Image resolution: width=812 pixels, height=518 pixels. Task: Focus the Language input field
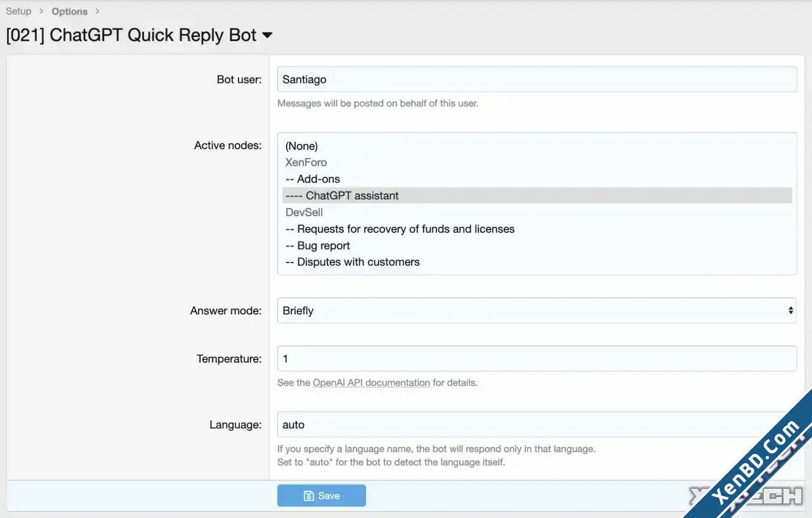pos(537,425)
